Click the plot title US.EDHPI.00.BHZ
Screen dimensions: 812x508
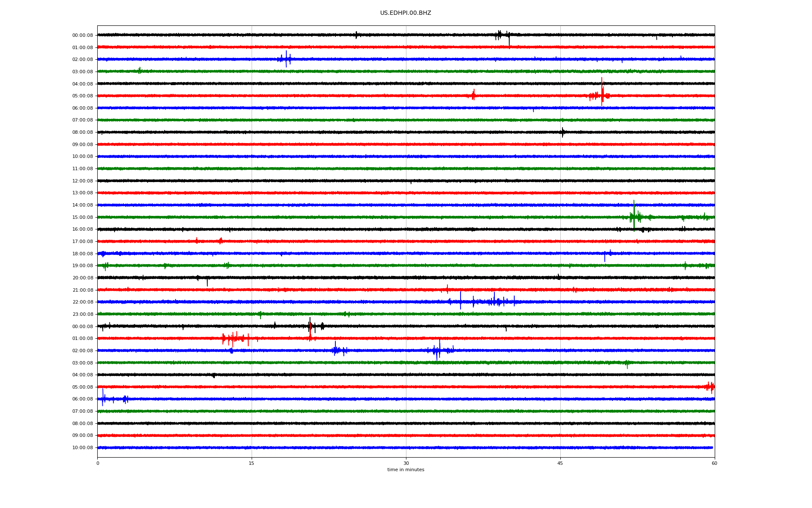(x=405, y=13)
